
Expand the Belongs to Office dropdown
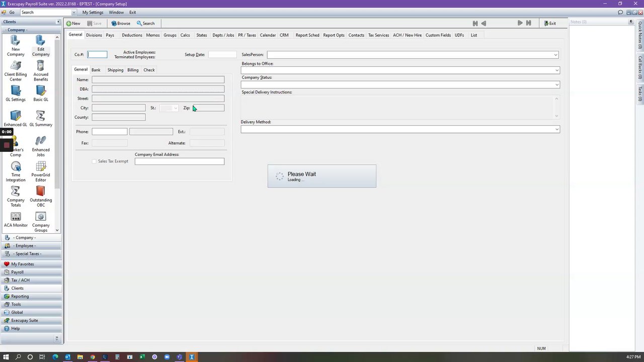pos(556,70)
